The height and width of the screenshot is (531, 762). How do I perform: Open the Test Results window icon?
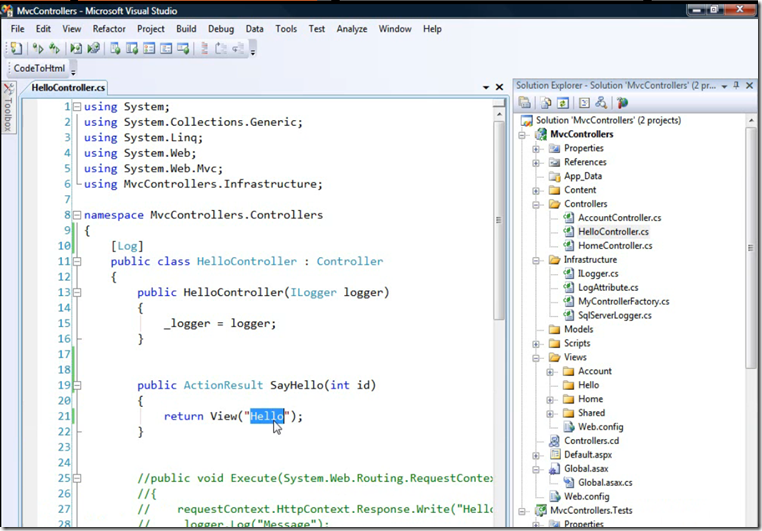coord(149,48)
